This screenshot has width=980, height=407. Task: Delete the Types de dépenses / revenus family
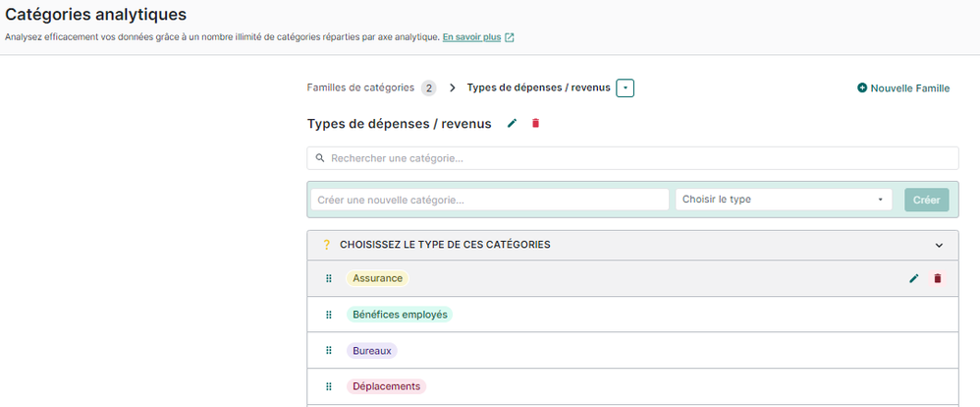(x=535, y=124)
